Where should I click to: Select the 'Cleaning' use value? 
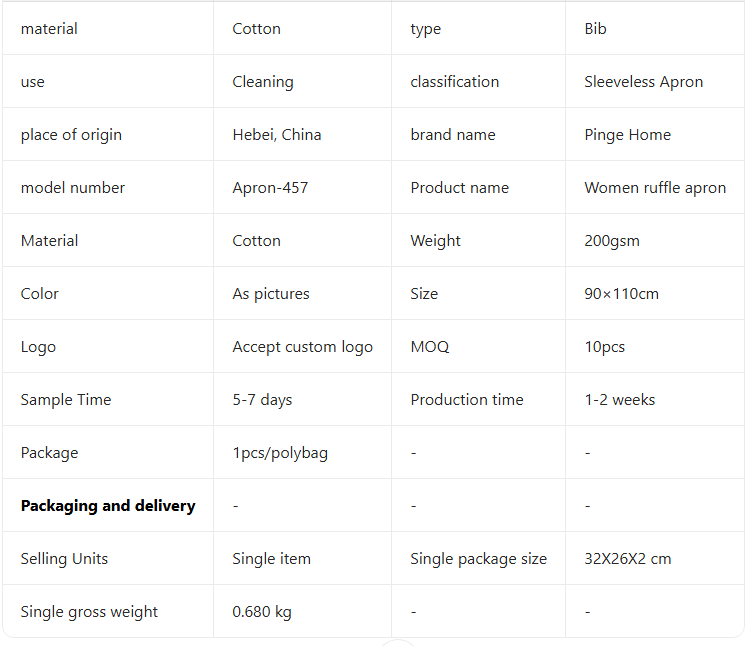[x=263, y=82]
